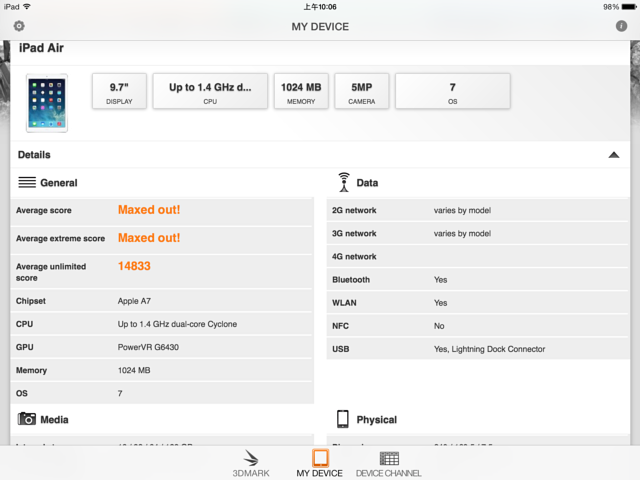640x480 pixels.
Task: Click the Bluetooth "Yes" value
Action: [x=440, y=280]
